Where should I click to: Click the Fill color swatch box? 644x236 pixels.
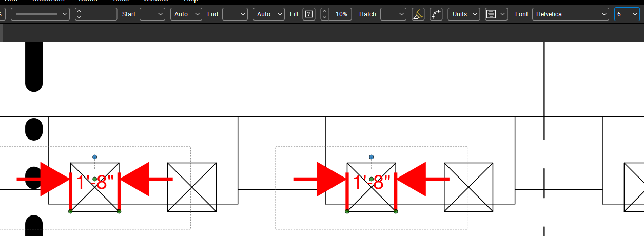(309, 14)
